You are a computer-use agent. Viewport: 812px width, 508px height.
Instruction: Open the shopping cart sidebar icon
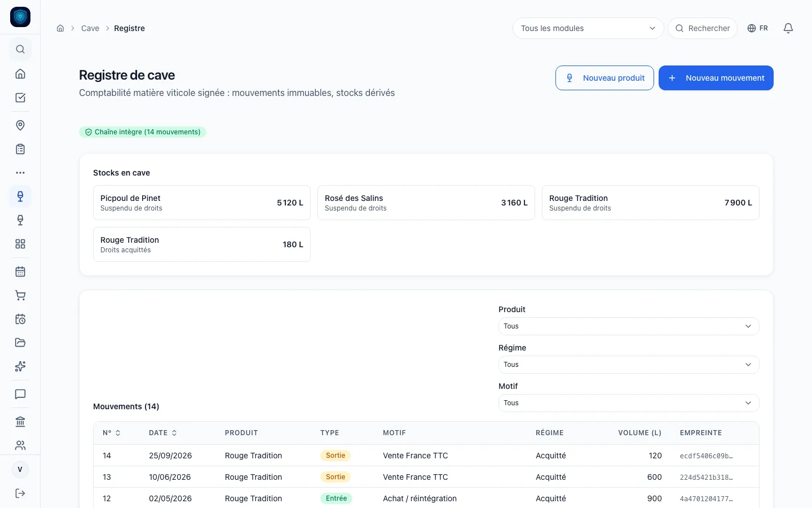[20, 295]
